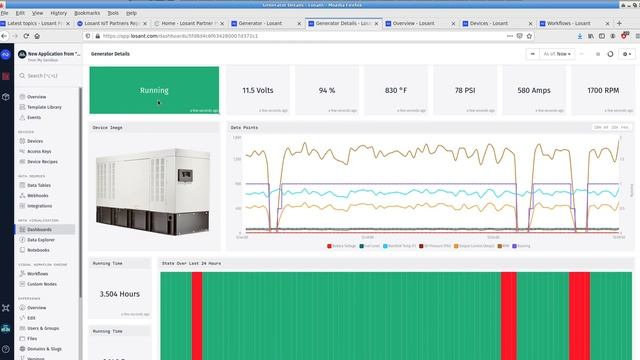Click the generator device image

pyautogui.click(x=153, y=192)
